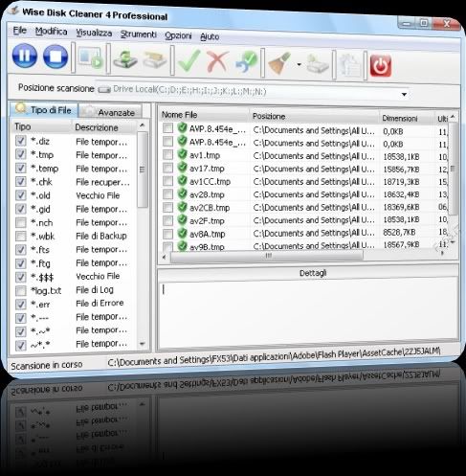Uncheck the *.diz file type
466x476 pixels.
tap(20, 141)
